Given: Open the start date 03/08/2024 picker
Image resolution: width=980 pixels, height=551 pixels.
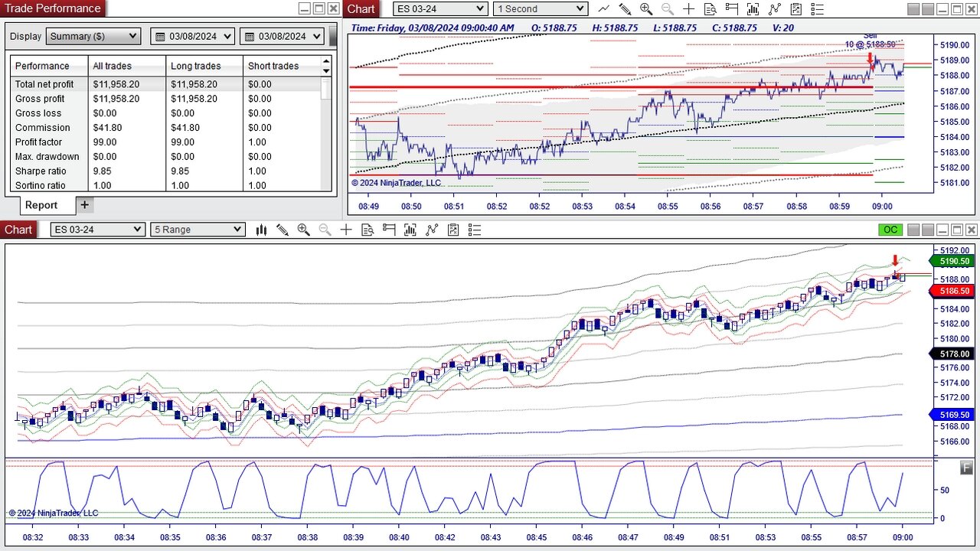Looking at the screenshot, I should [193, 37].
